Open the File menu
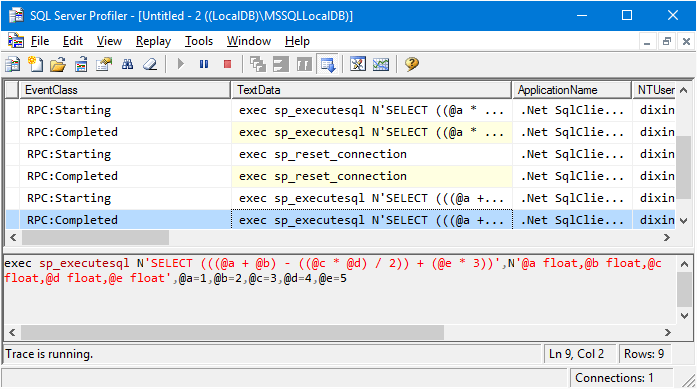Screen dimensions: 697x389 (x=40, y=41)
